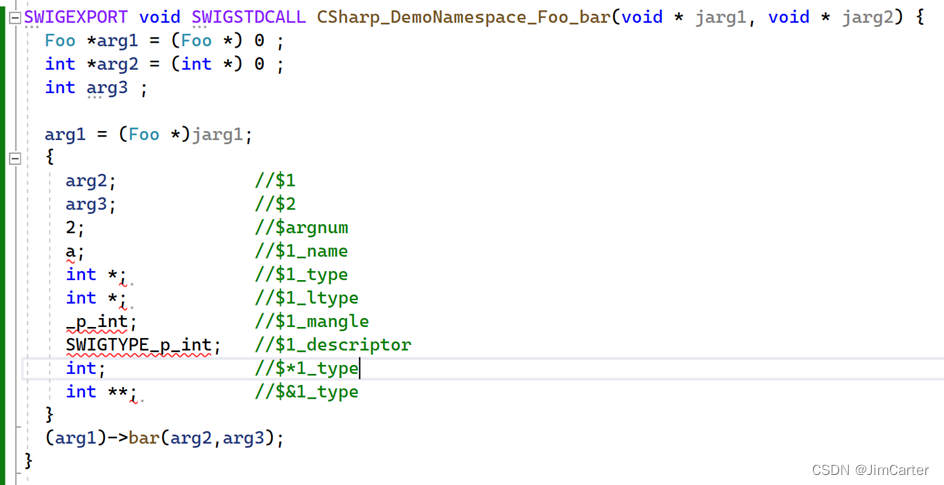This screenshot has width=944, height=485.
Task: Click the jarg1 parameter in signature
Action: [721, 17]
